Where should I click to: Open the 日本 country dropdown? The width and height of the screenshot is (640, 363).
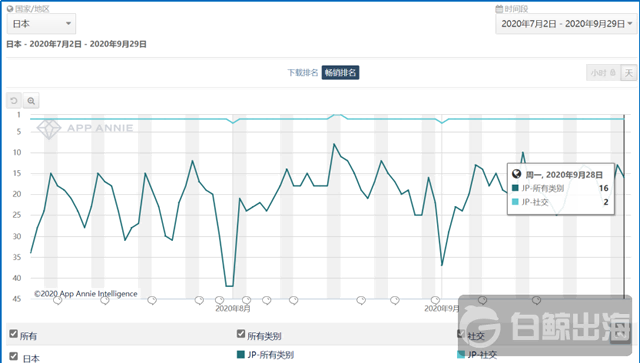pos(41,24)
